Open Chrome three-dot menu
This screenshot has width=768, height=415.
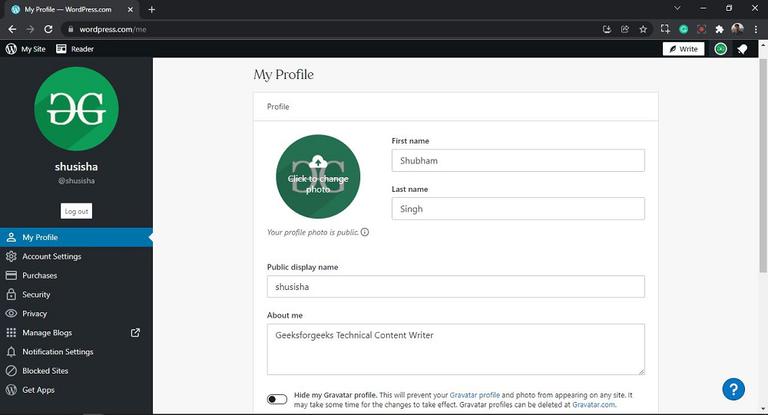(756, 29)
